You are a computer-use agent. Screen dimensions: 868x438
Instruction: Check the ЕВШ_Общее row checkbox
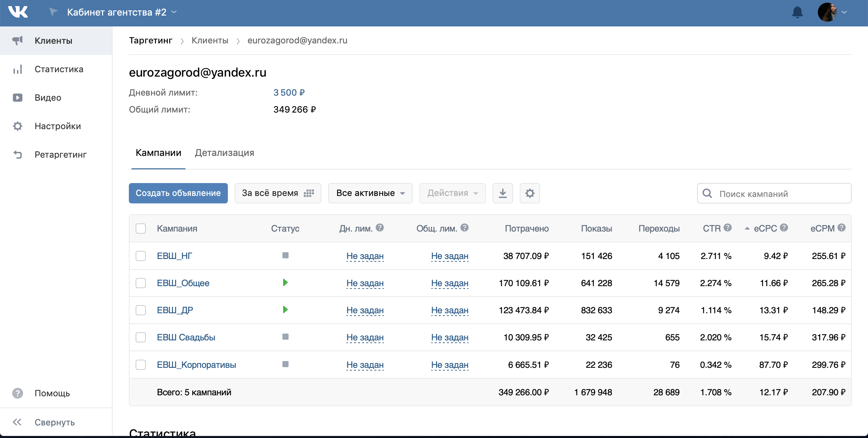coord(141,283)
